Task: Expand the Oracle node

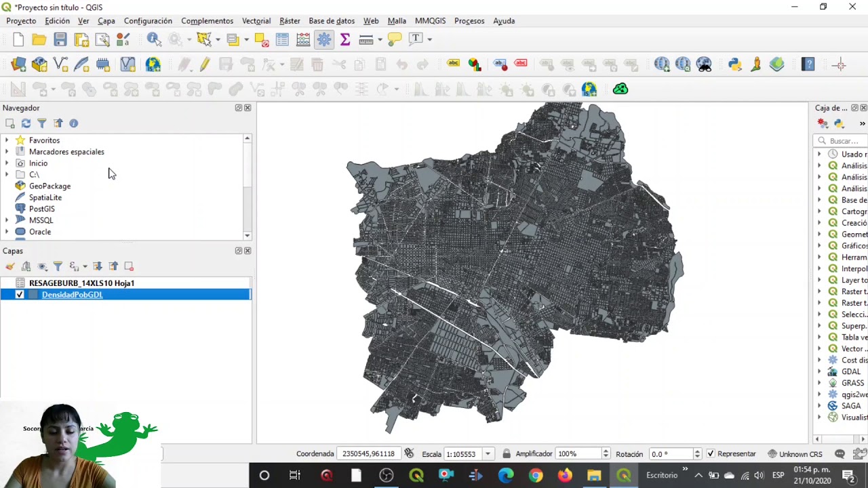Action: coord(7,232)
